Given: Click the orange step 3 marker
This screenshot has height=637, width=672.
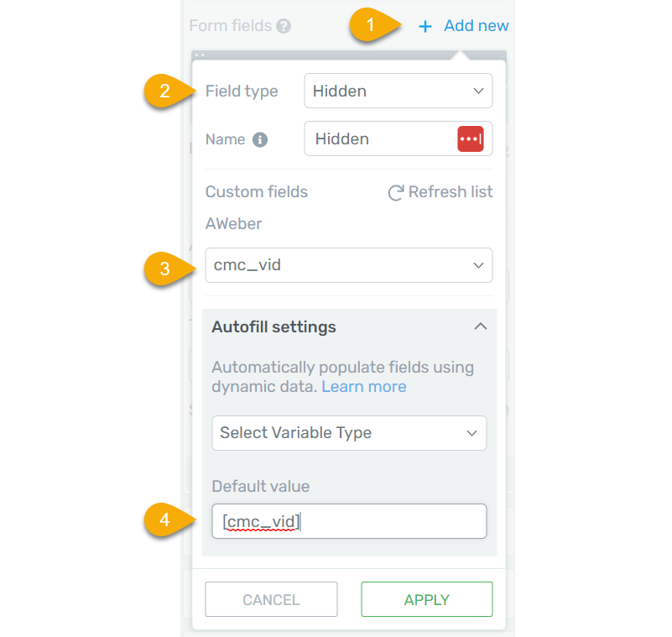Looking at the screenshot, I should tap(165, 269).
